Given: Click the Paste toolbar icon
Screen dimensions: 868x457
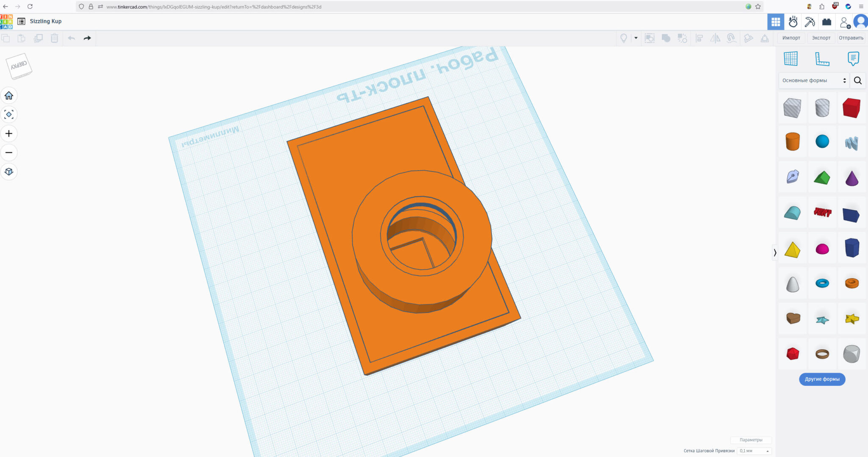Looking at the screenshot, I should click(x=21, y=38).
